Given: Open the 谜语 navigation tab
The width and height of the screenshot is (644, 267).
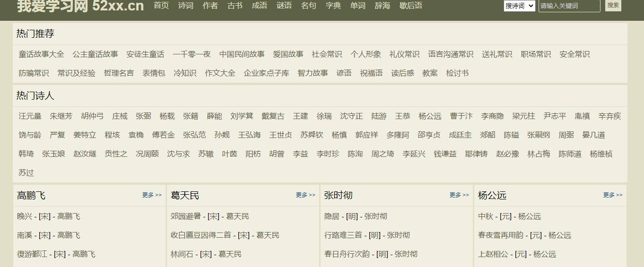Looking at the screenshot, I should click(x=284, y=6).
